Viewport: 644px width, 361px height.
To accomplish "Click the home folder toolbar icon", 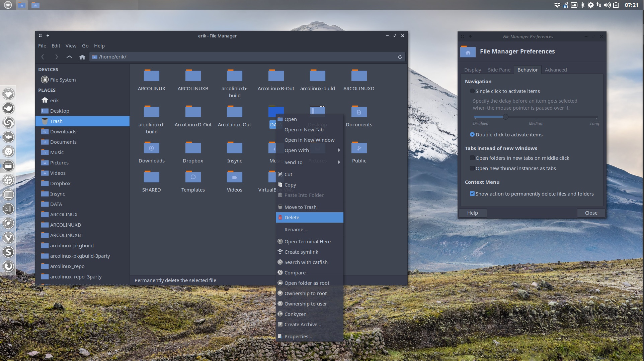I will [x=82, y=57].
